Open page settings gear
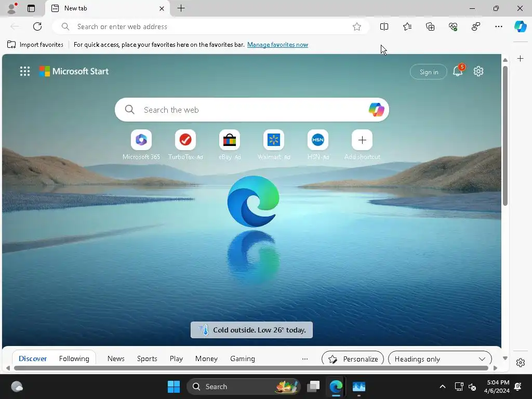Screen dimensions: 532x399 (x=478, y=71)
